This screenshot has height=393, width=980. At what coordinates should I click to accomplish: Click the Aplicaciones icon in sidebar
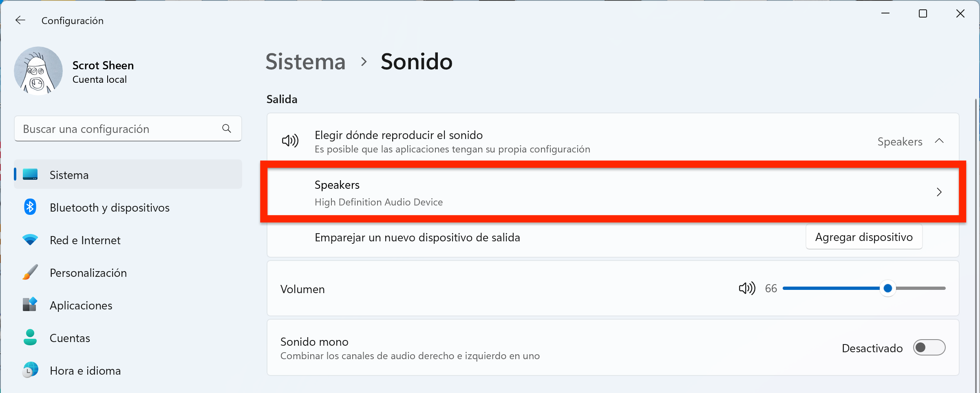[x=30, y=305]
